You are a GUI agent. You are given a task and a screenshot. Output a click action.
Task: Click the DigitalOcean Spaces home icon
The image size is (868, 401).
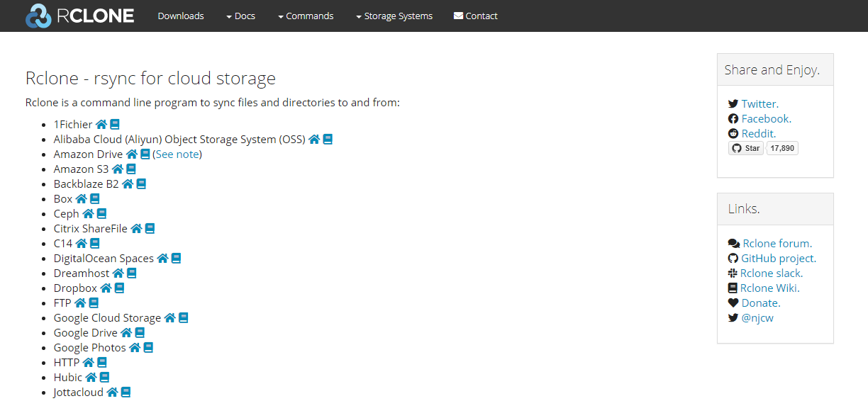162,259
